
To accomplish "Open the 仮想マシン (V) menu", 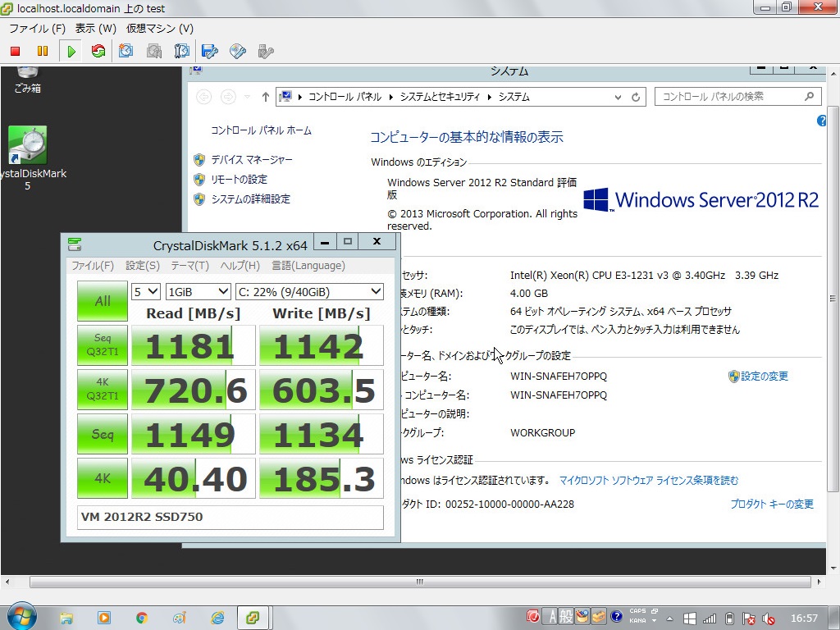I will [160, 29].
